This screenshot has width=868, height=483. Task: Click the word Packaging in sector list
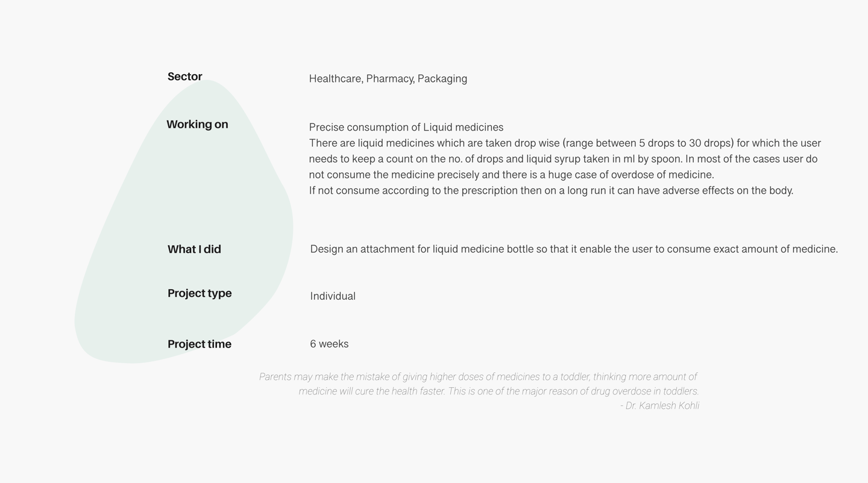[x=442, y=79]
